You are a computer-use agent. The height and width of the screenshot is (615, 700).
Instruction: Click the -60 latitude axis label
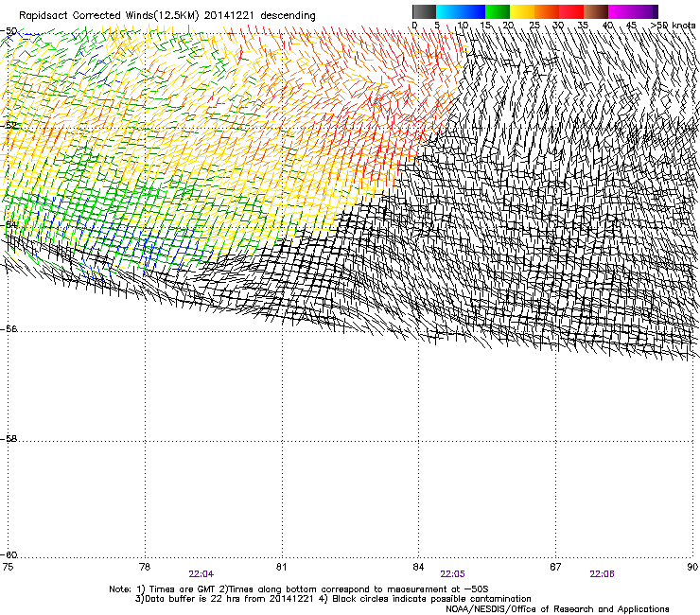point(9,554)
